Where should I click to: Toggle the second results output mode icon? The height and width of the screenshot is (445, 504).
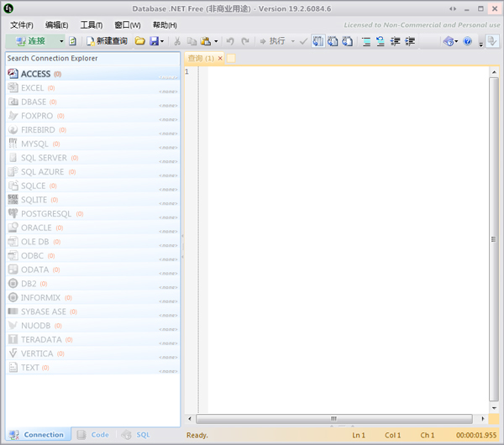333,41
